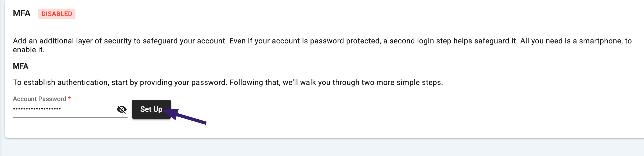Click the red required asterisk
Image resolution: width=644 pixels, height=156 pixels.
click(70, 99)
